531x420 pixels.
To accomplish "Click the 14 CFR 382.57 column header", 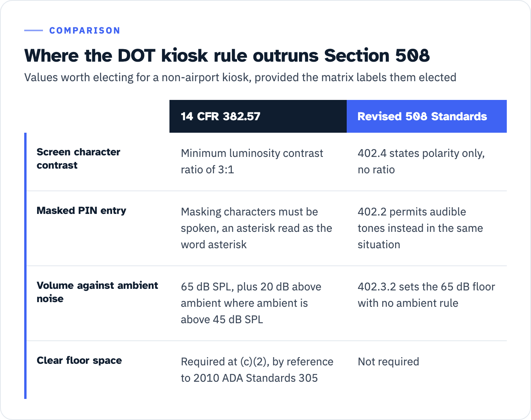I will tap(258, 116).
